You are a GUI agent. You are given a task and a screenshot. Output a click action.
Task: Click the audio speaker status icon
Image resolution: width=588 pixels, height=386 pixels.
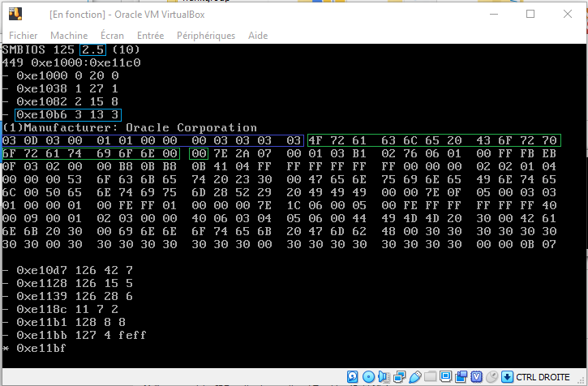(x=384, y=376)
